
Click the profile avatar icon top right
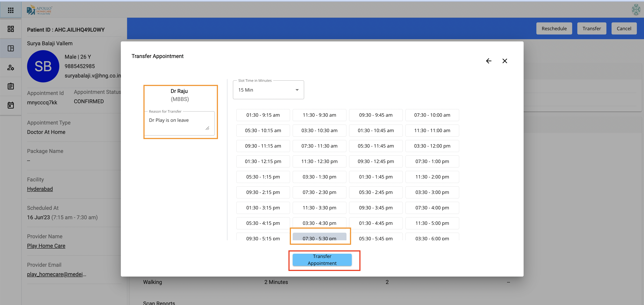636,10
